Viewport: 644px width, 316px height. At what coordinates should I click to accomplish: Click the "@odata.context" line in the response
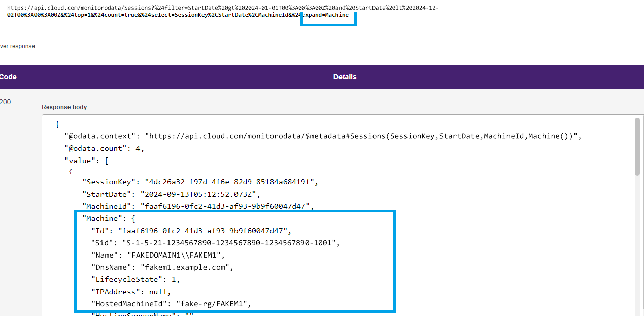pos(322,136)
